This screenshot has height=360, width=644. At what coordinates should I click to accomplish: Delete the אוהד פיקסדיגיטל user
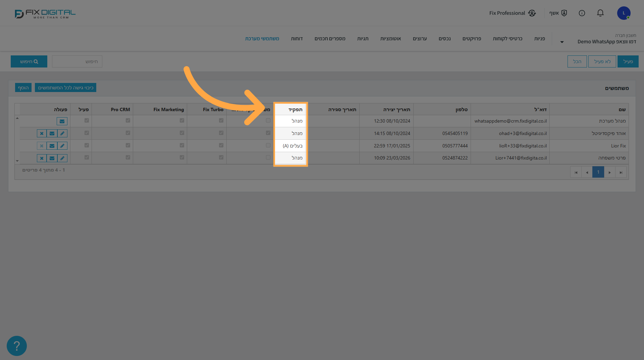[x=42, y=133]
